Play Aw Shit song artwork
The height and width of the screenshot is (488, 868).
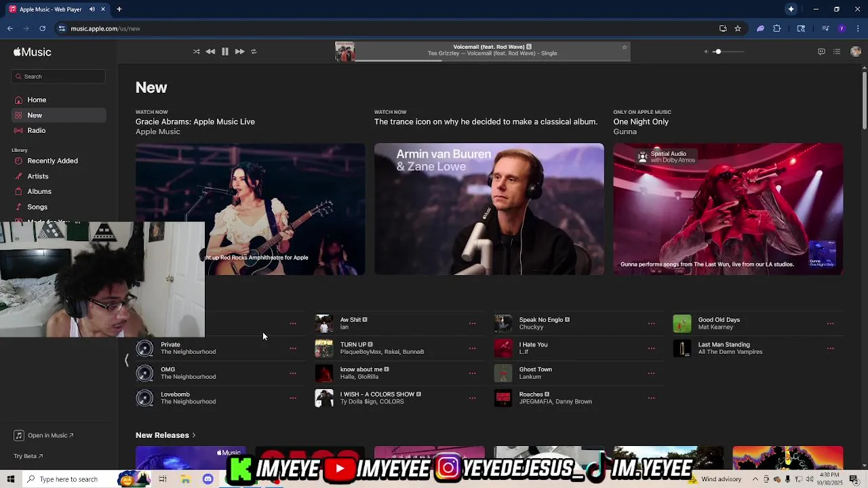[324, 323]
